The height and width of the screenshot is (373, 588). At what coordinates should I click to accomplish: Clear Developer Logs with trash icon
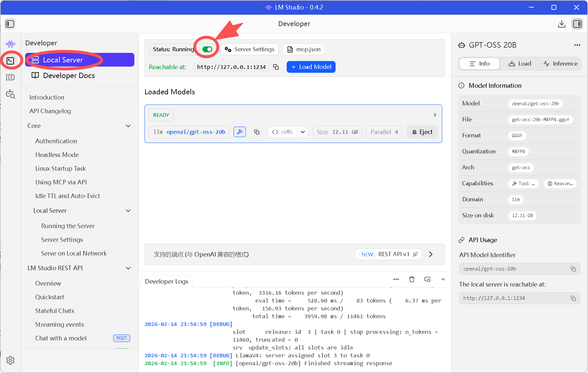(412, 279)
